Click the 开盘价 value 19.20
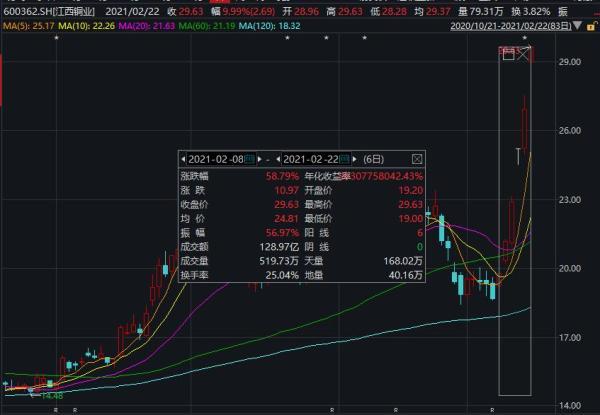The image size is (600, 415). (x=411, y=190)
